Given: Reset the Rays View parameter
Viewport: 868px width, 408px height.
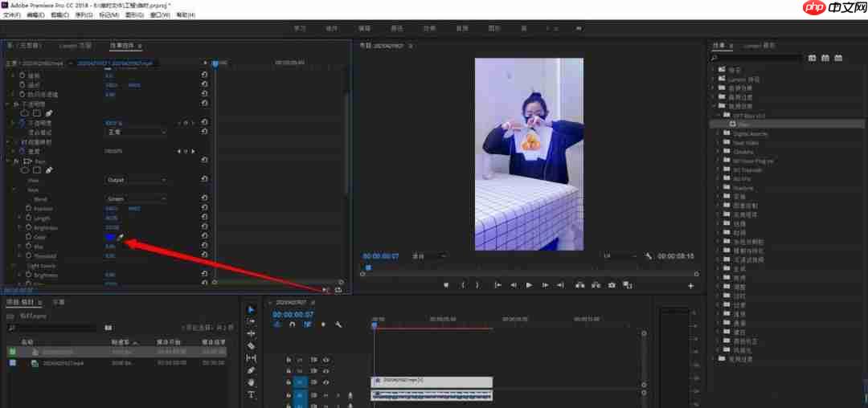Looking at the screenshot, I should click(204, 180).
